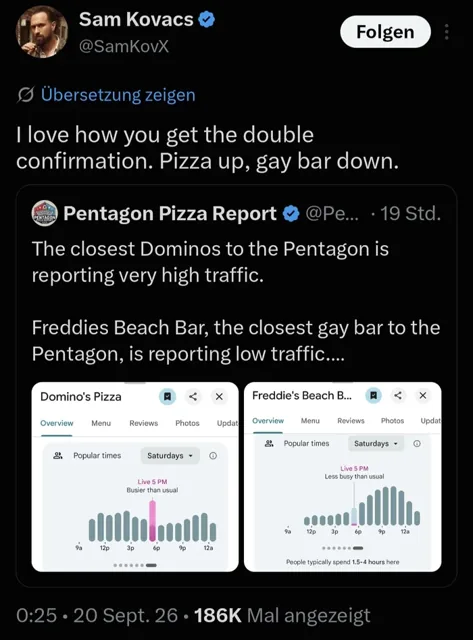Toggle bookmark icon on Freddie's Beach Bar card
This screenshot has width=473, height=640.
[373, 395]
